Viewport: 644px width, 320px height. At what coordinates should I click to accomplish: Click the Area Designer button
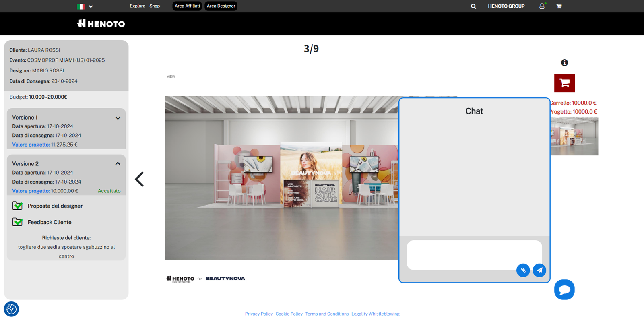(221, 6)
